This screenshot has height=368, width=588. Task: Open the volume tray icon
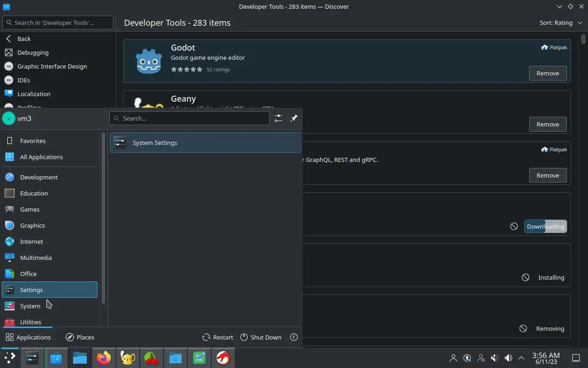point(509,358)
